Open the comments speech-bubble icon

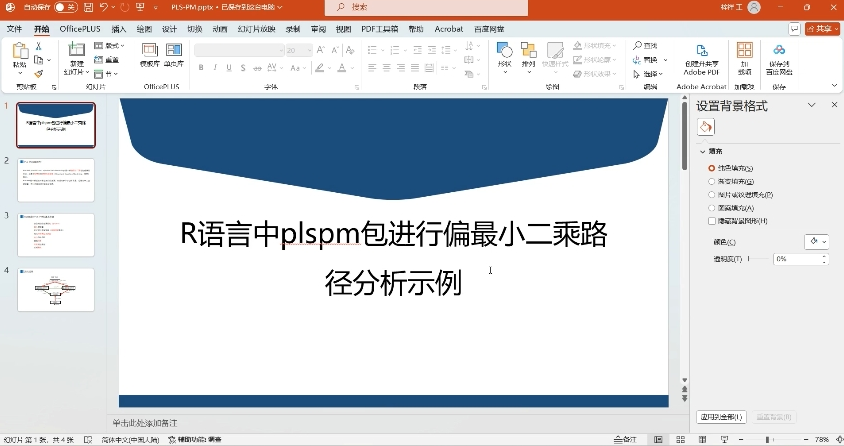[x=794, y=29]
